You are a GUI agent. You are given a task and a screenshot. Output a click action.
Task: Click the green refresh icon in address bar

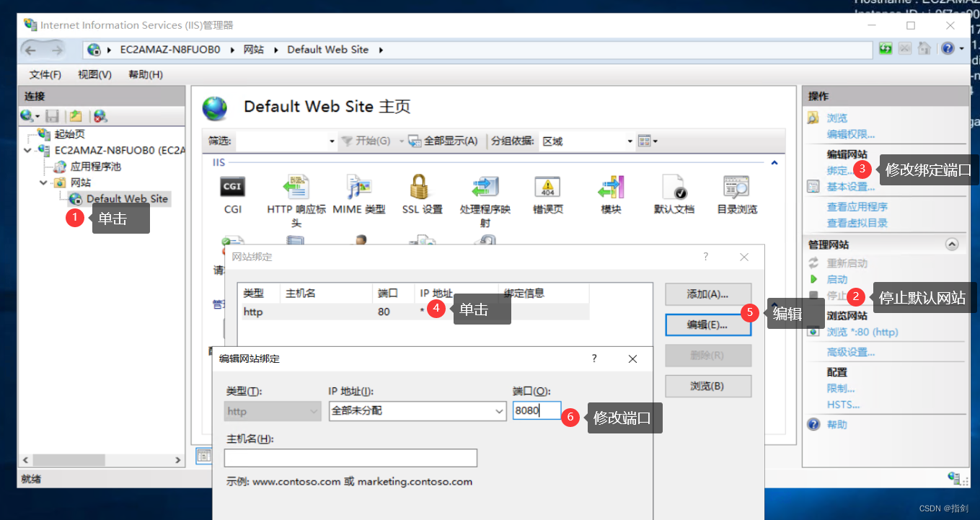tap(886, 49)
